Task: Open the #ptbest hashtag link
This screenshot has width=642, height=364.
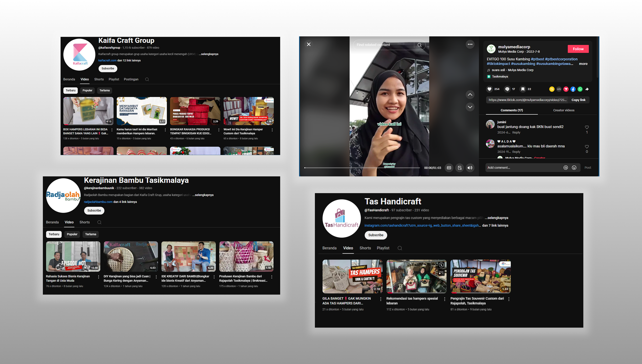Action: pos(537,59)
